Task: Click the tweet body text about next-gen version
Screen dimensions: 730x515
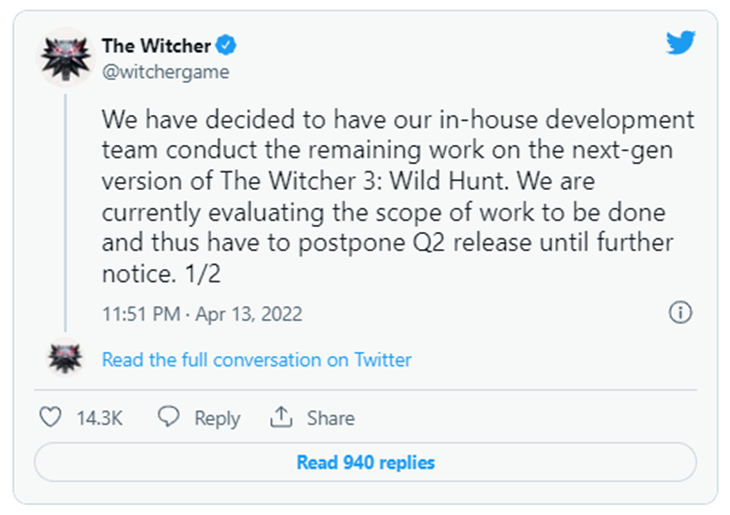Action: (x=398, y=196)
